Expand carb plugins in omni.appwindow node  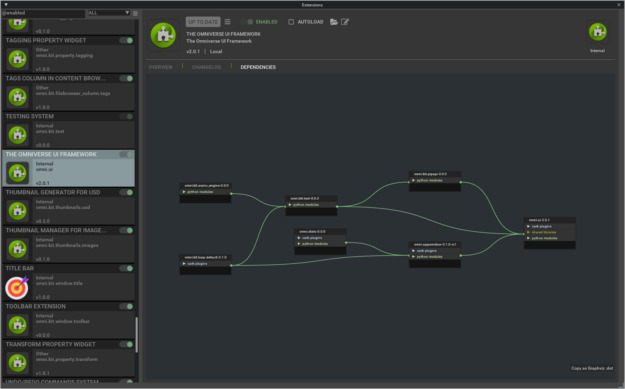(413, 251)
